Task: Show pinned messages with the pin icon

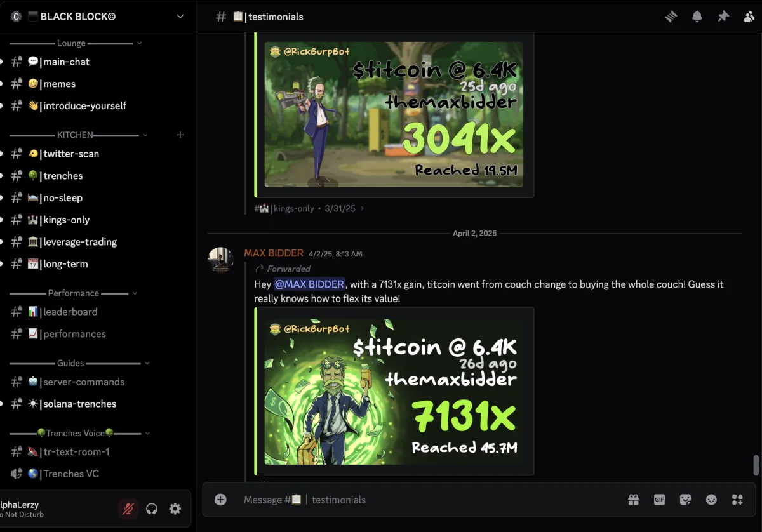Action: (723, 17)
